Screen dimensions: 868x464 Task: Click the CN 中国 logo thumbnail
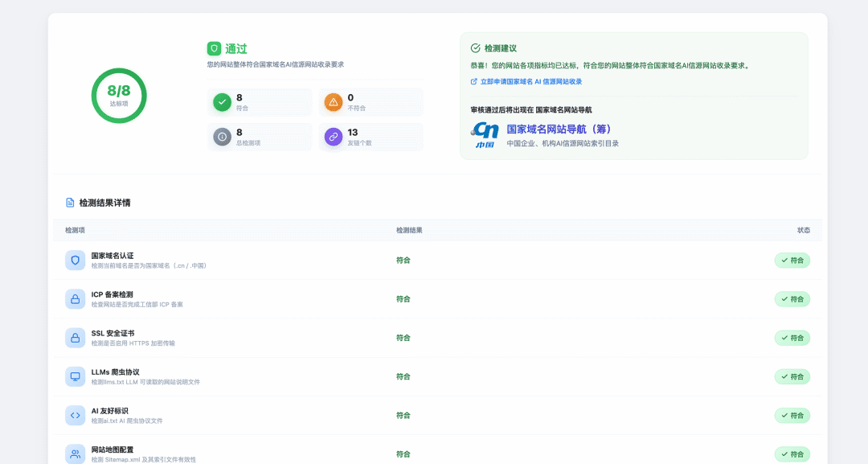(485, 135)
